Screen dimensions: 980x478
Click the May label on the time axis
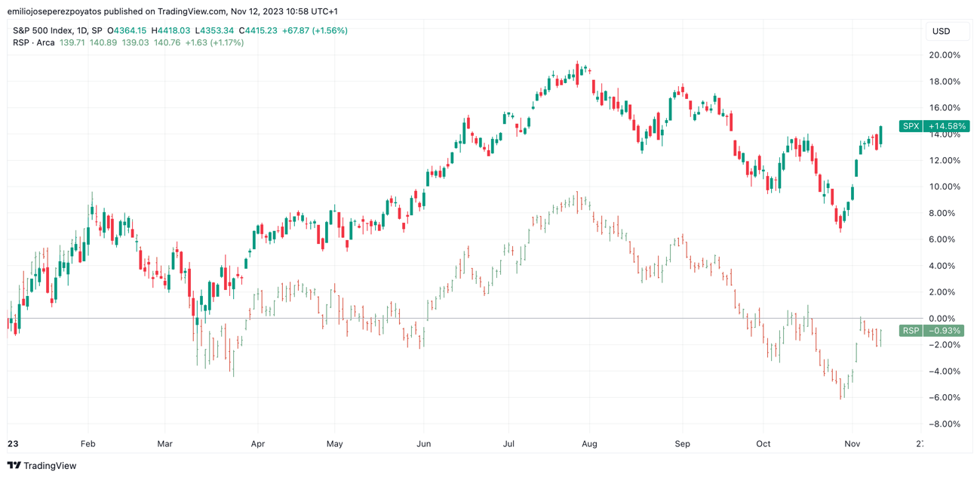point(335,444)
